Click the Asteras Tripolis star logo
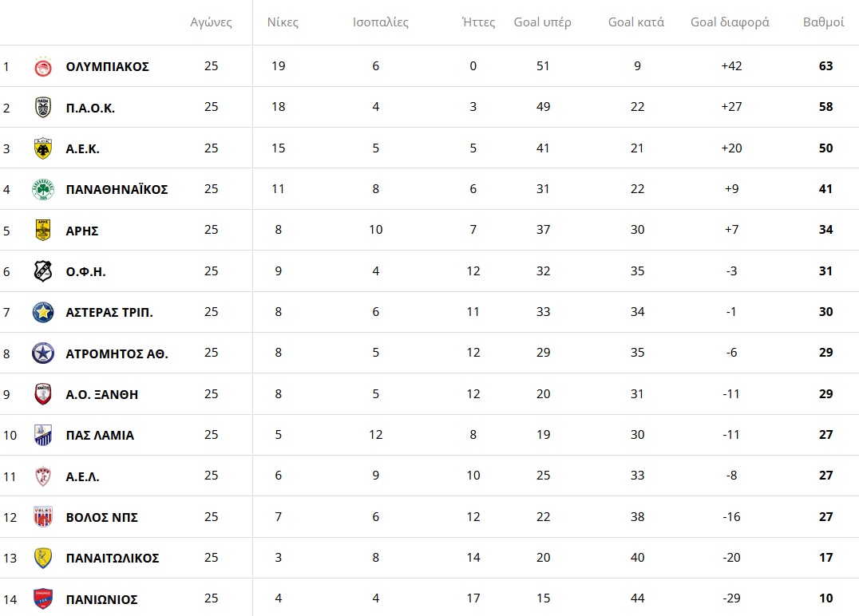This screenshot has width=859, height=616. coord(43,313)
